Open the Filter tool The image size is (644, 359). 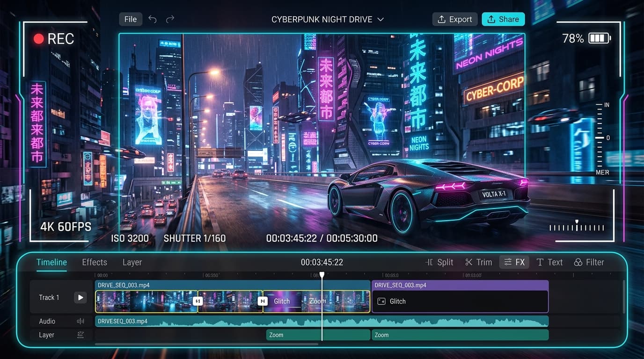tap(589, 262)
